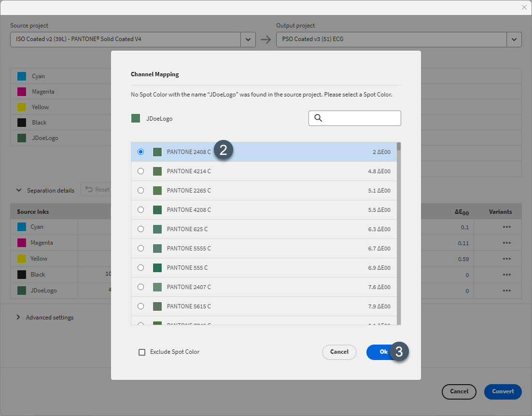Enable Exclude Spot Color checkbox
Viewport: 532px width, 416px height.
click(x=142, y=352)
